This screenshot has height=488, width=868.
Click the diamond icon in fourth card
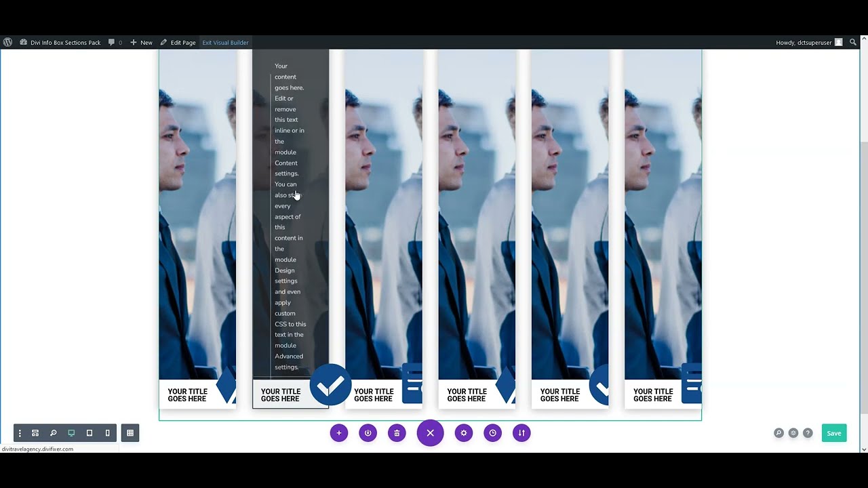[506, 386]
